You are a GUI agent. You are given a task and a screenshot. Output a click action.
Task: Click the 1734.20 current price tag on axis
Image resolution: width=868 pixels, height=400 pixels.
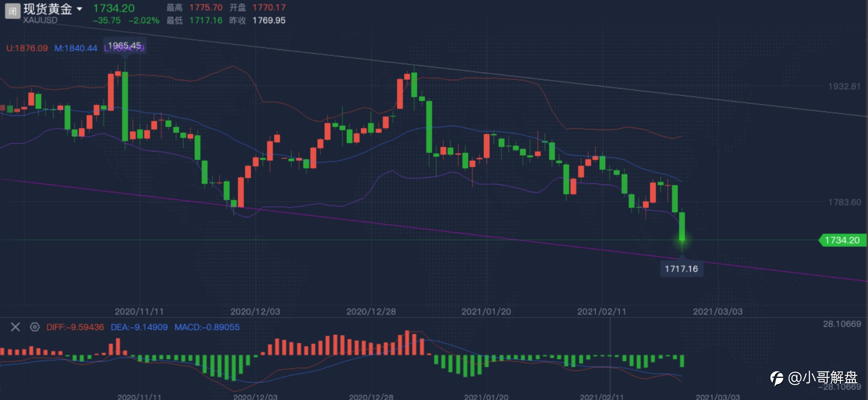pos(842,240)
